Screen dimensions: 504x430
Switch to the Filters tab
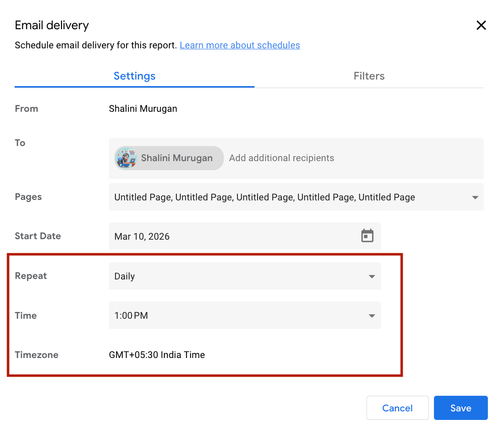click(369, 76)
